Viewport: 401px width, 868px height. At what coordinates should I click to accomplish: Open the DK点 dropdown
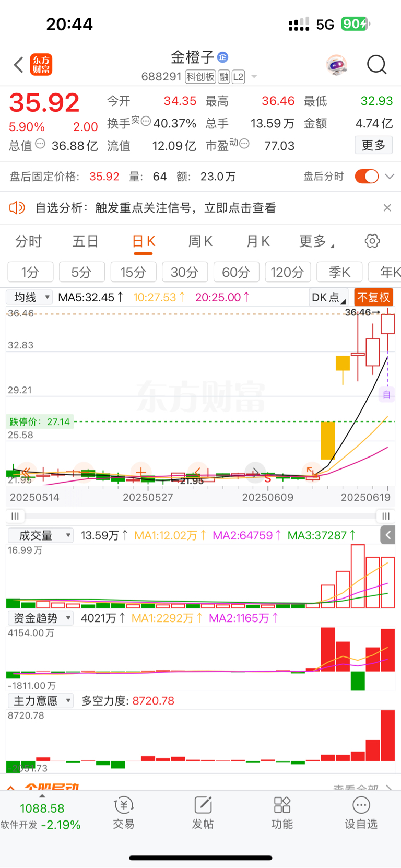328,297
